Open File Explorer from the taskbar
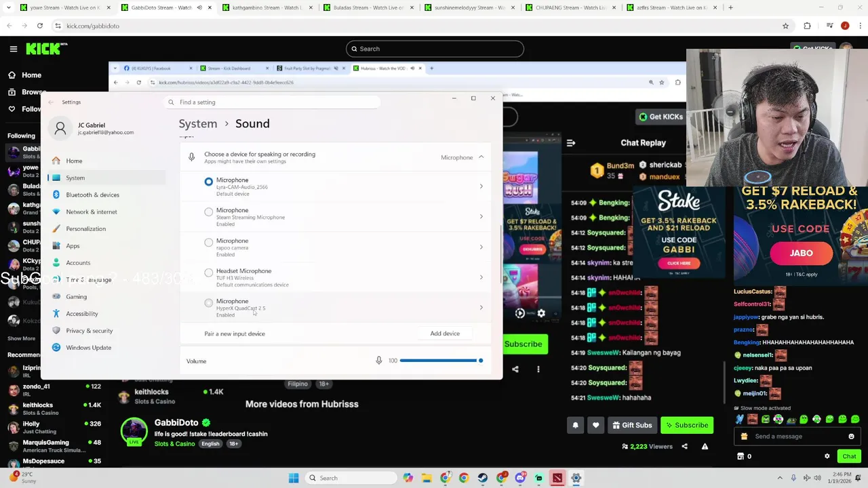868x488 pixels. point(427,478)
